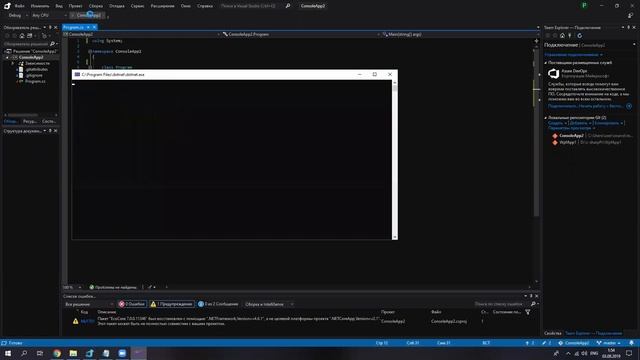Collapse hosted service providers section

(x=546, y=63)
